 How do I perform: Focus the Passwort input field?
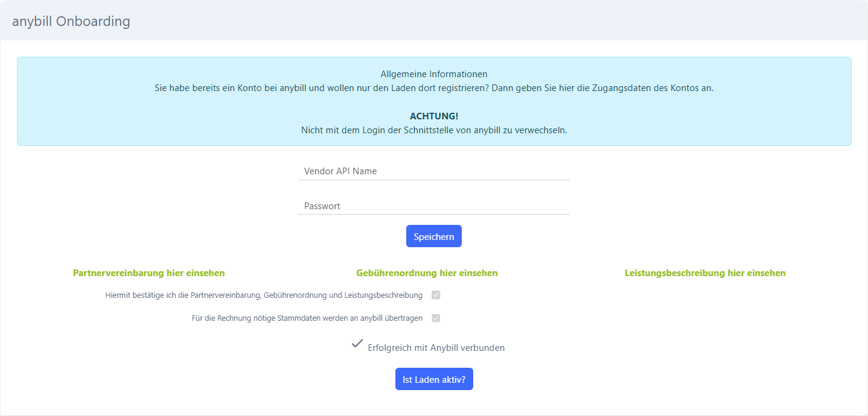[434, 206]
